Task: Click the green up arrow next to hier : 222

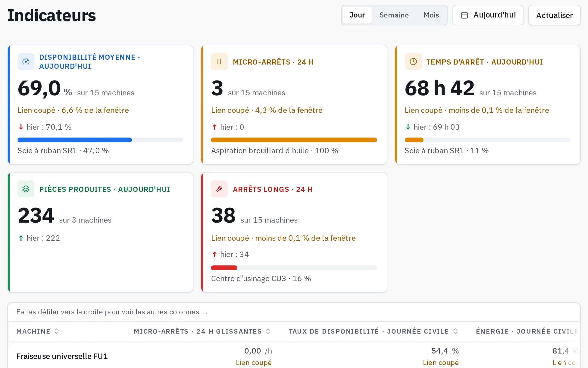Action: pos(21,238)
